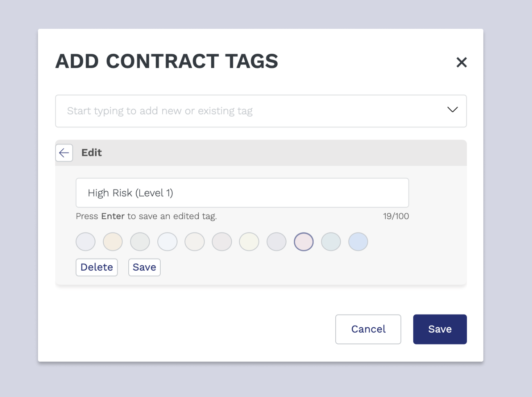Pick the peach color for the tag
Screen dimensions: 532x397
pyautogui.click(x=112, y=242)
